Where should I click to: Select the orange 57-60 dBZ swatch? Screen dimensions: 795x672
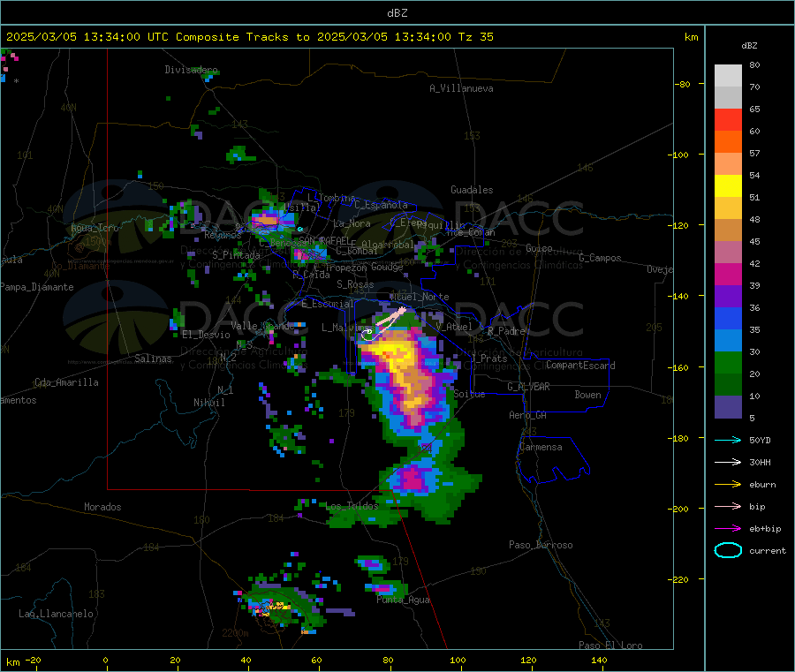728,142
